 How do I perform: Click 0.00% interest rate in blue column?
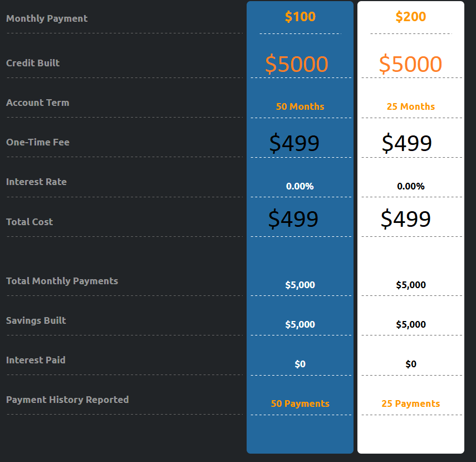[x=300, y=186]
